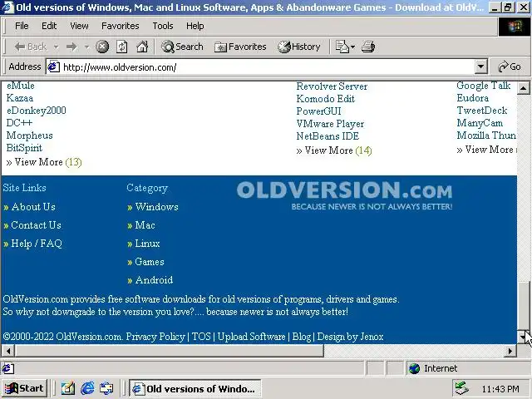
Task: Open the History toolbar button
Action: coord(299,47)
